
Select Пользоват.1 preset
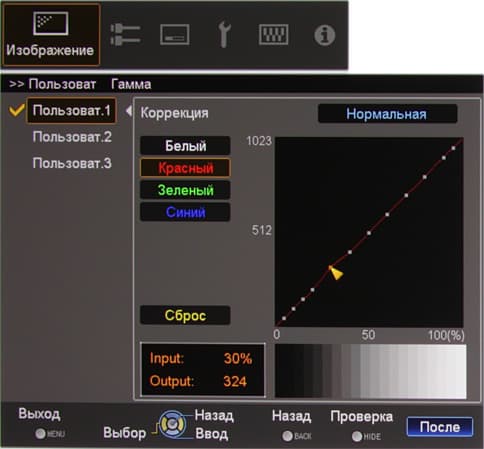[x=71, y=110]
